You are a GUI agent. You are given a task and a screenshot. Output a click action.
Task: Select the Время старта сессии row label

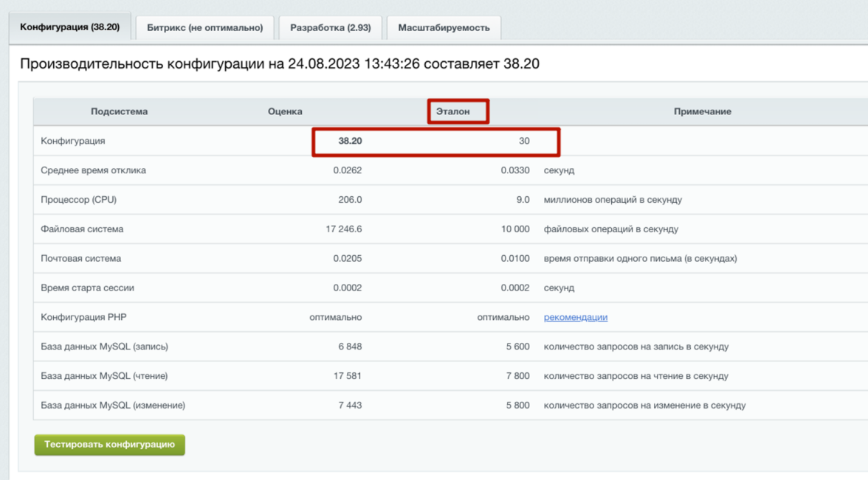87,288
